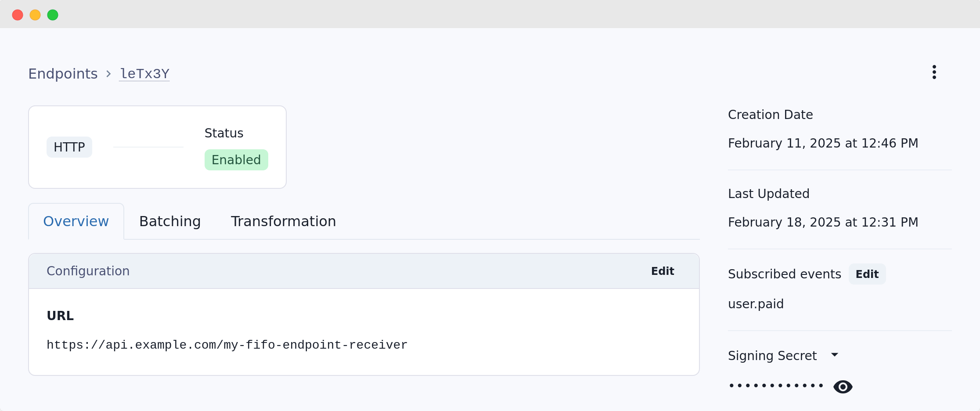Open the three-dot endpoint options menu
Image resolution: width=980 pixels, height=411 pixels.
pyautogui.click(x=934, y=72)
